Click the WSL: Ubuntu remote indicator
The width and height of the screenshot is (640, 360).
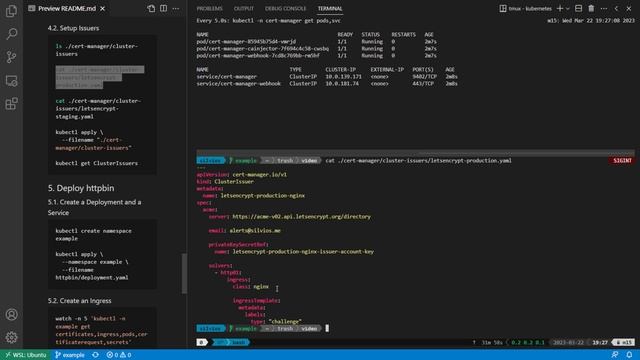click(25, 355)
